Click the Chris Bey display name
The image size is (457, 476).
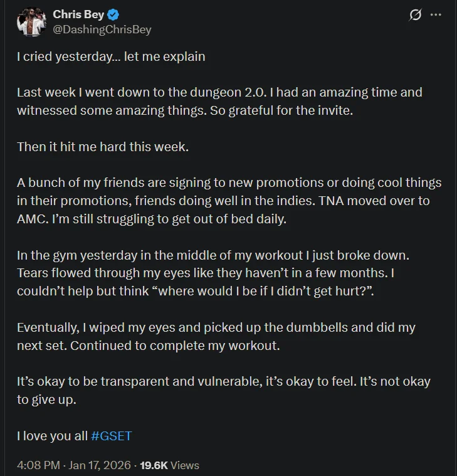point(78,14)
